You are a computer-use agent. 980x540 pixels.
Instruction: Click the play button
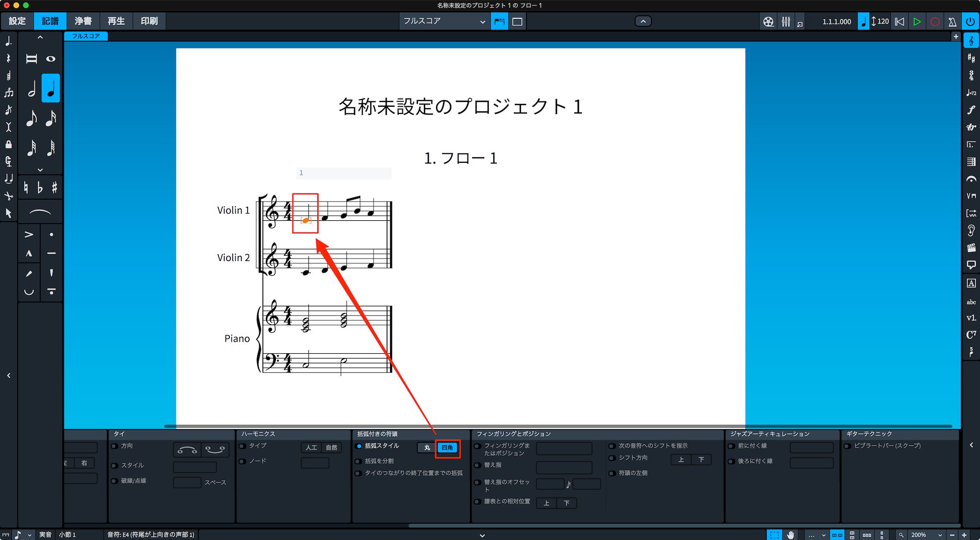tap(917, 22)
